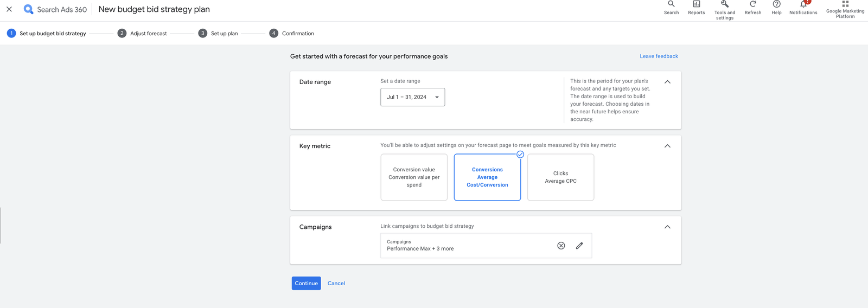
Task: Collapse the Date range section
Action: click(x=667, y=82)
